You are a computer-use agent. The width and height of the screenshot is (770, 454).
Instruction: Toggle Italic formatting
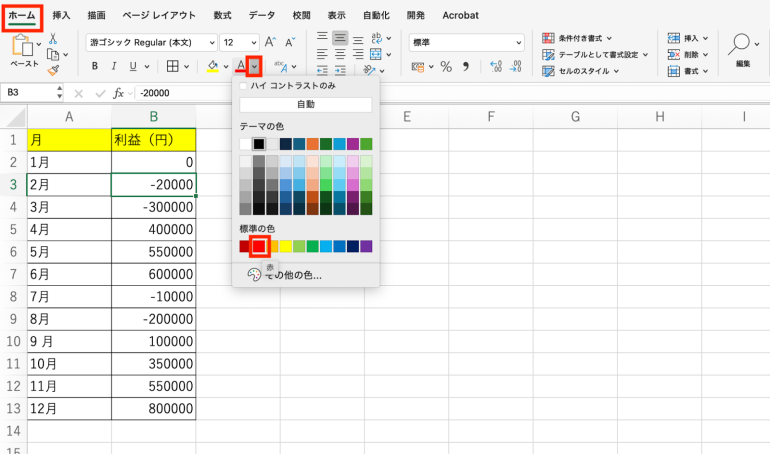[x=113, y=66]
